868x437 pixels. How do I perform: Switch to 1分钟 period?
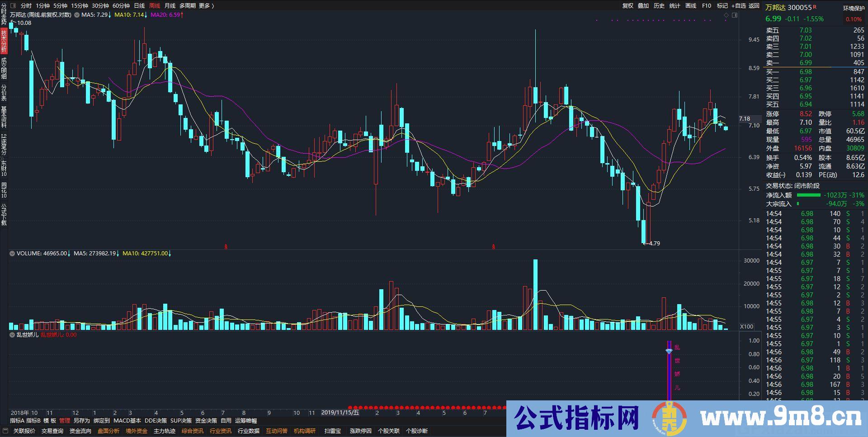click(x=42, y=6)
